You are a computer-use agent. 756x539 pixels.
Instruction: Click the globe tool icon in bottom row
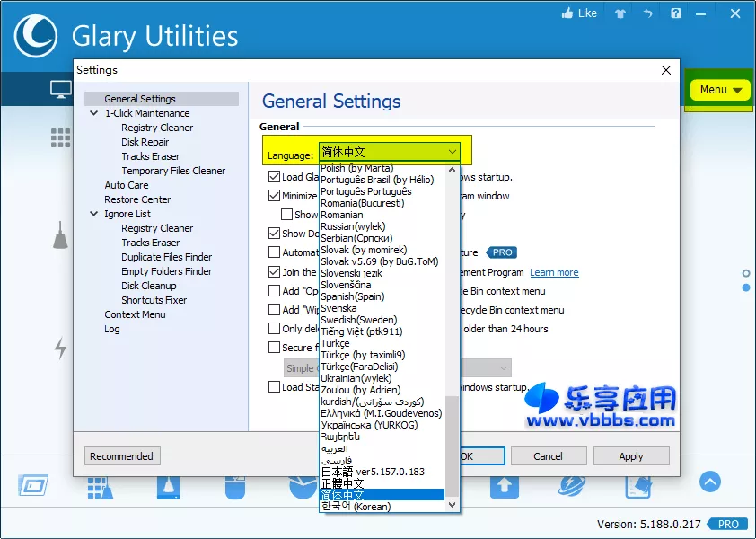click(x=572, y=485)
